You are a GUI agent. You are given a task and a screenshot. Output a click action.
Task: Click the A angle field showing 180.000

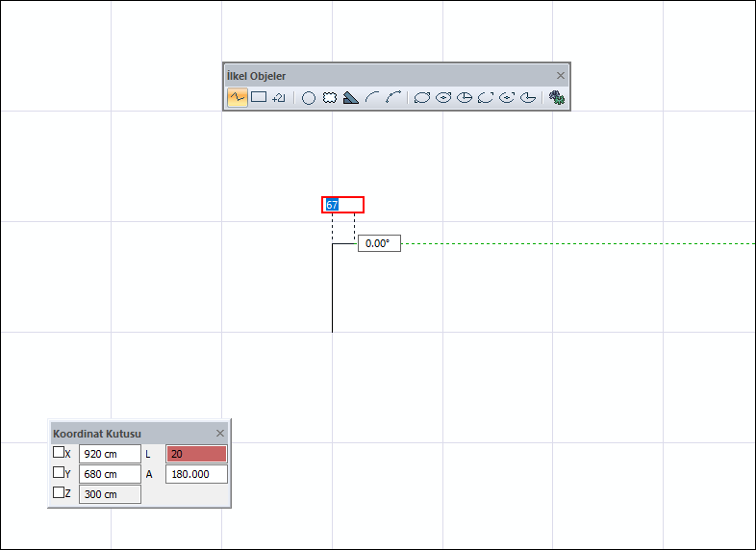196,474
